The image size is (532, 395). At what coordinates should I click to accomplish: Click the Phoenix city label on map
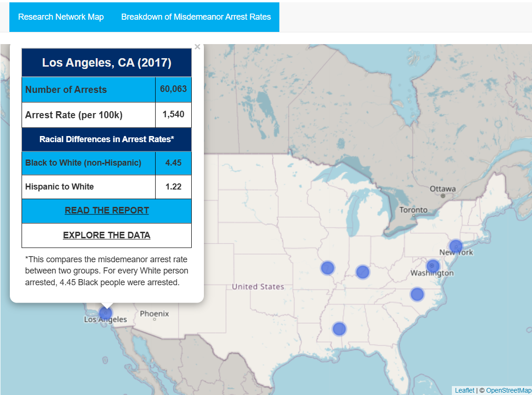(x=154, y=313)
